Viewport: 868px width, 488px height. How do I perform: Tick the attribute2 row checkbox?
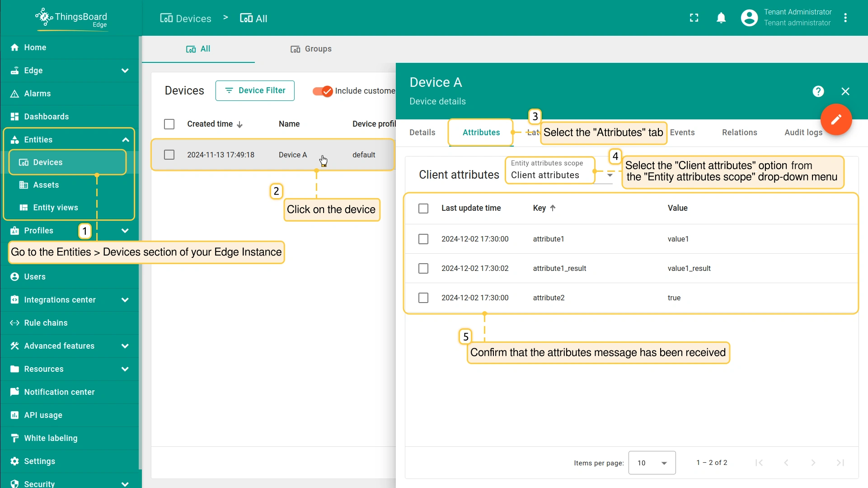click(423, 298)
